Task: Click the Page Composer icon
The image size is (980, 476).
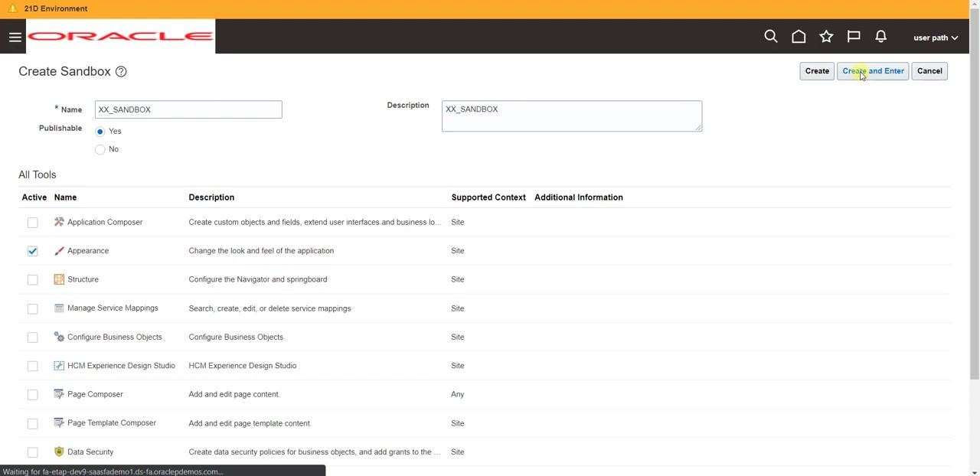Action: [x=59, y=394]
